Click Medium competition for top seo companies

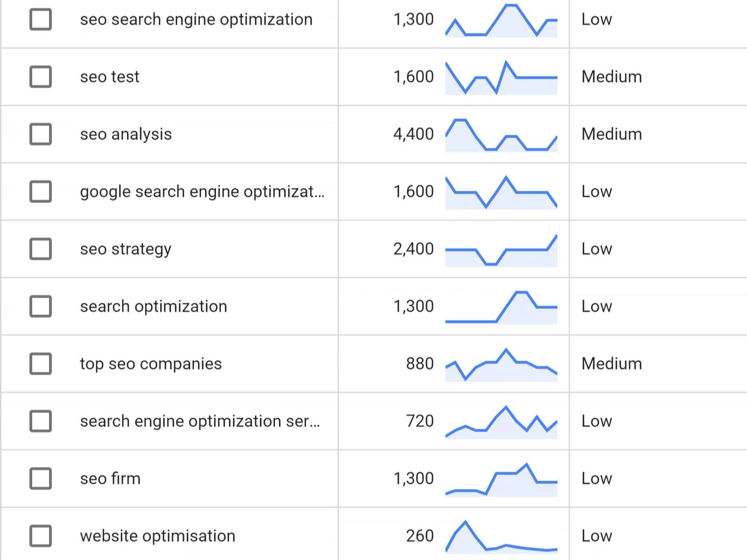(612, 364)
